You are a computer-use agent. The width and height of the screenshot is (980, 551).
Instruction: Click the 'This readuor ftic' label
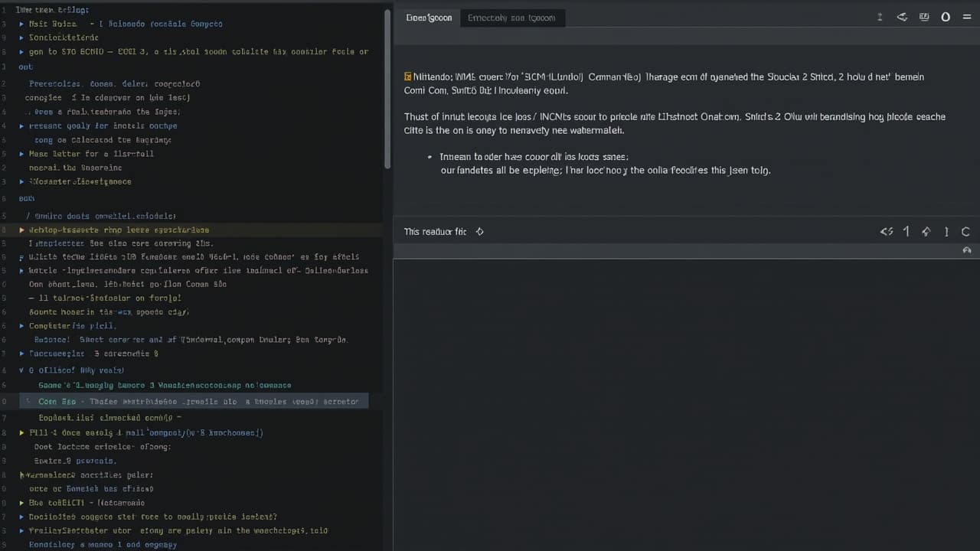click(x=435, y=231)
